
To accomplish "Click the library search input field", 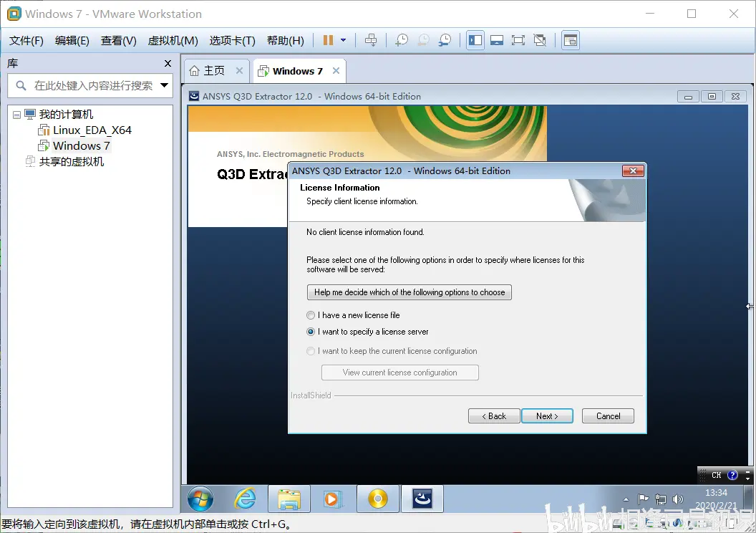I will (93, 85).
